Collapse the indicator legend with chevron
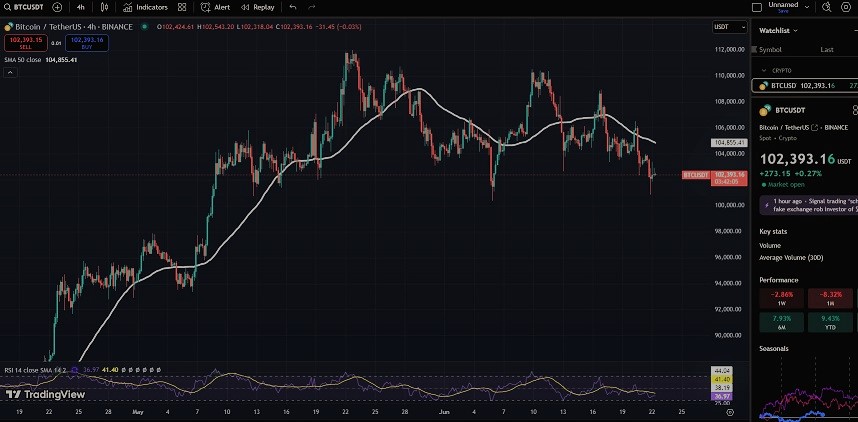Viewport: 858px width, 422px height. [10, 72]
